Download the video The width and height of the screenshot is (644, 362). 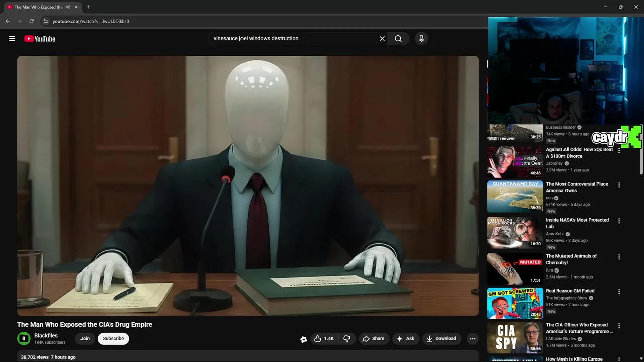pos(441,339)
